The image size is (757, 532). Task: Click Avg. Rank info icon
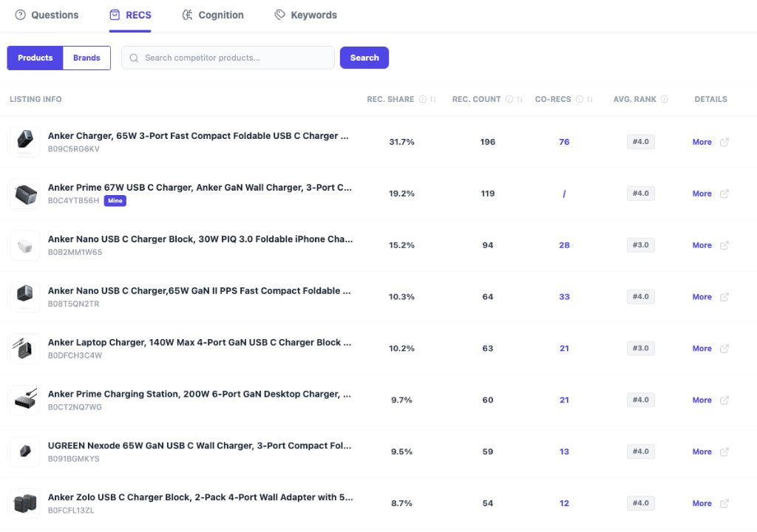[664, 100]
